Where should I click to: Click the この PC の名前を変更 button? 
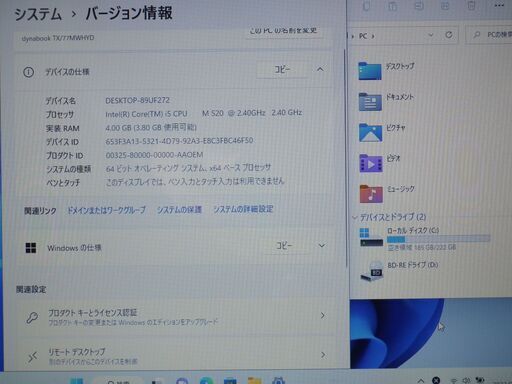(283, 31)
